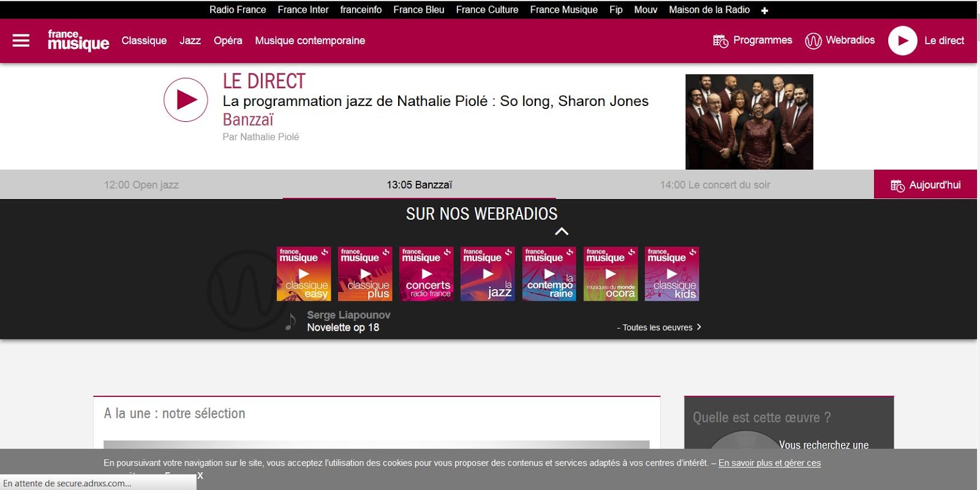
Task: Select 13:05 Banzzaï slot
Action: click(420, 185)
